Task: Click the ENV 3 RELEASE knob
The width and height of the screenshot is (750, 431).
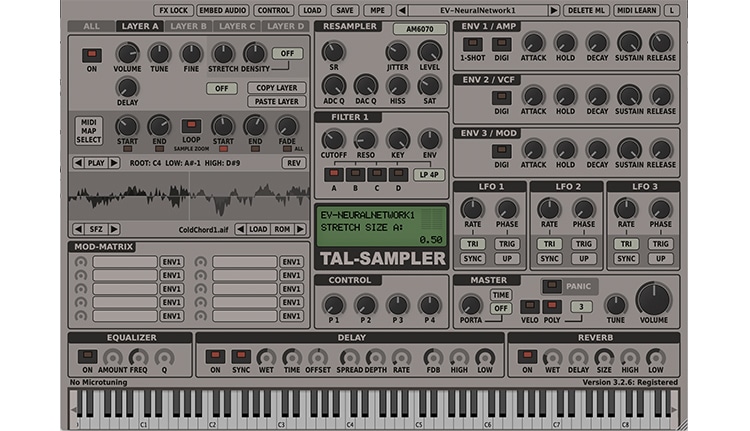Action: click(x=661, y=150)
